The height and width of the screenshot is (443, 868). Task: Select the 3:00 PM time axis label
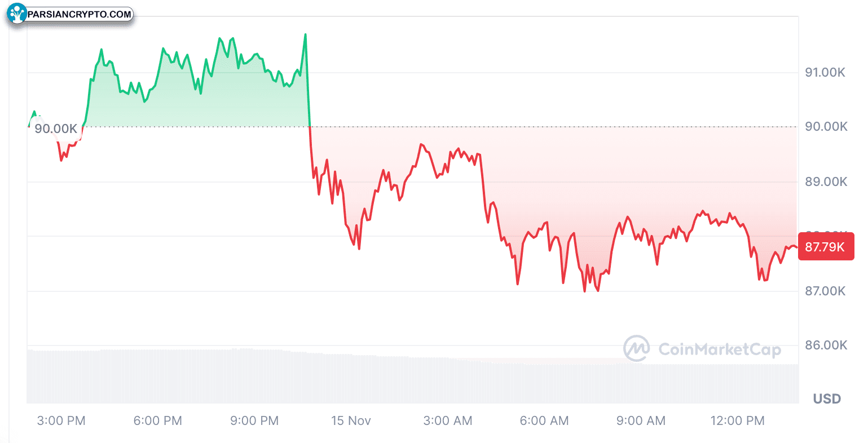point(61,420)
